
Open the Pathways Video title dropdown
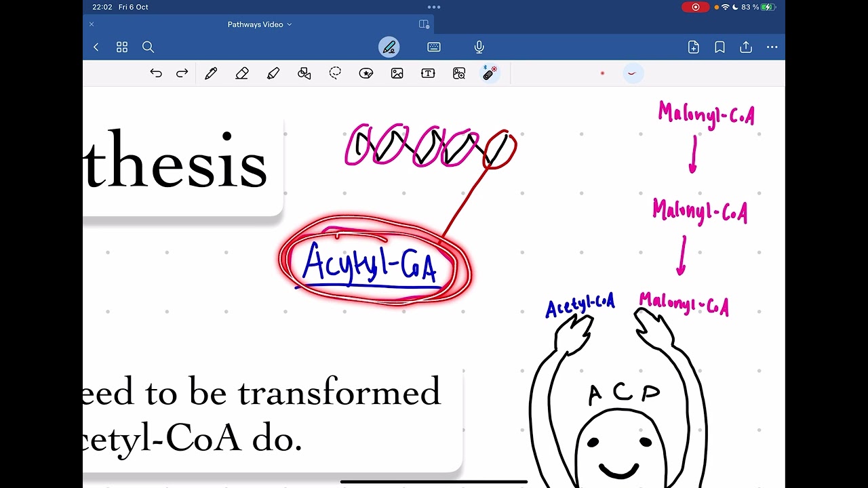coord(260,24)
